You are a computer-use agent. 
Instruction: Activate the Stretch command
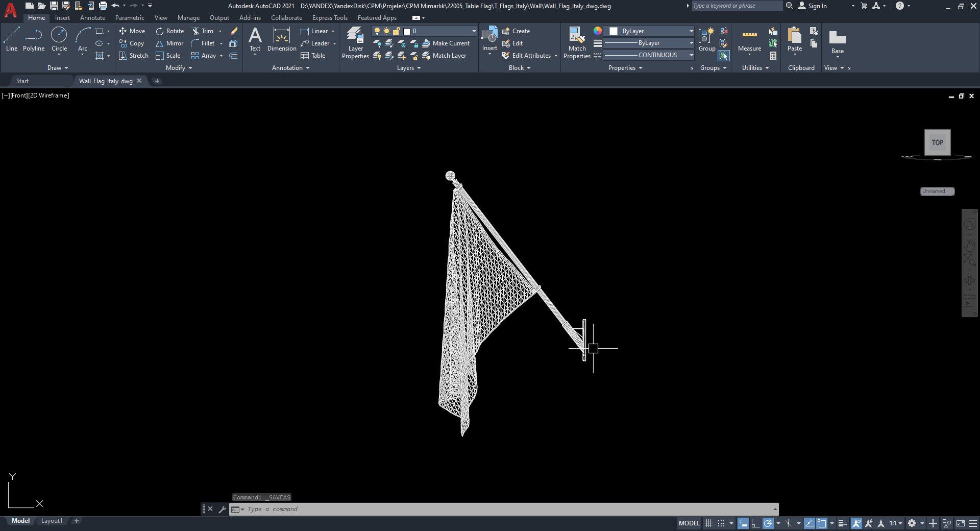[x=134, y=56]
